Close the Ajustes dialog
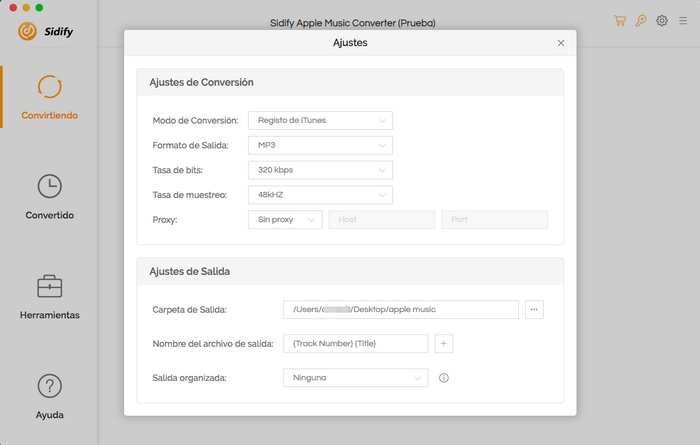This screenshot has width=700, height=445. (x=561, y=43)
